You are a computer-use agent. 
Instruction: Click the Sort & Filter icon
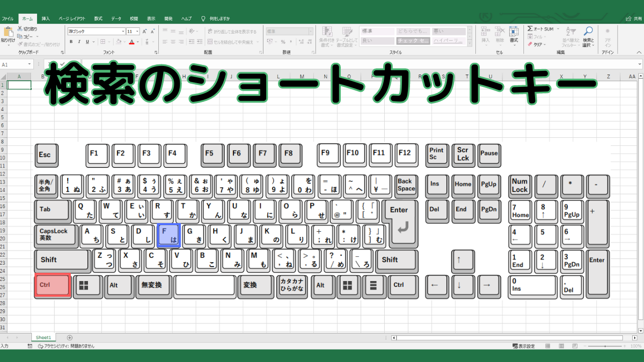(x=570, y=31)
